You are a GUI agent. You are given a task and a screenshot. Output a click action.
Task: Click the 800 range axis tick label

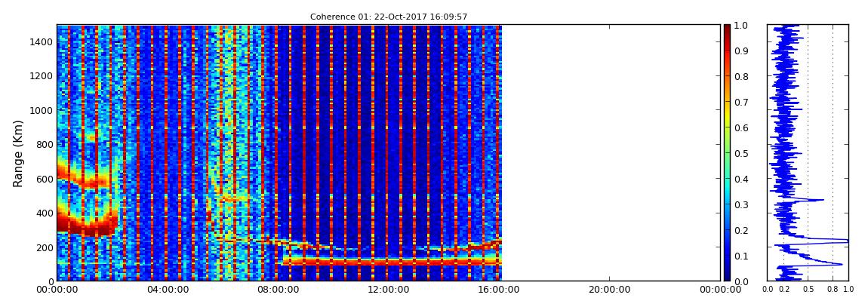coord(44,144)
